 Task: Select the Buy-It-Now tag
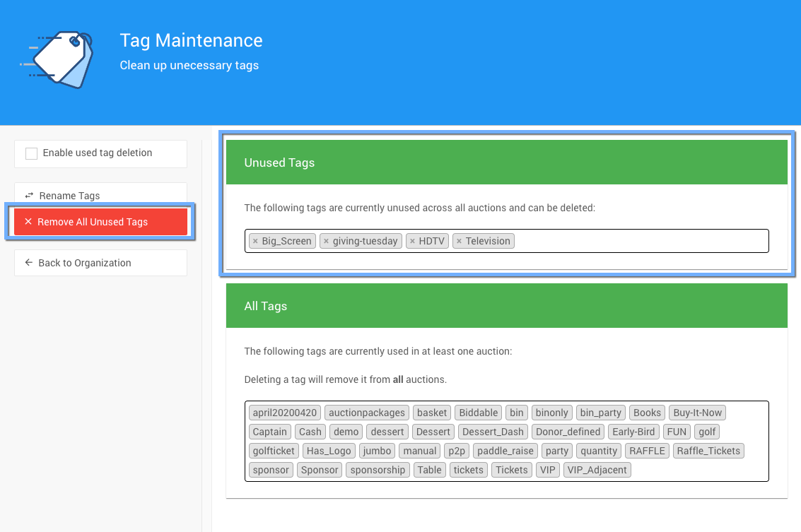(697, 413)
